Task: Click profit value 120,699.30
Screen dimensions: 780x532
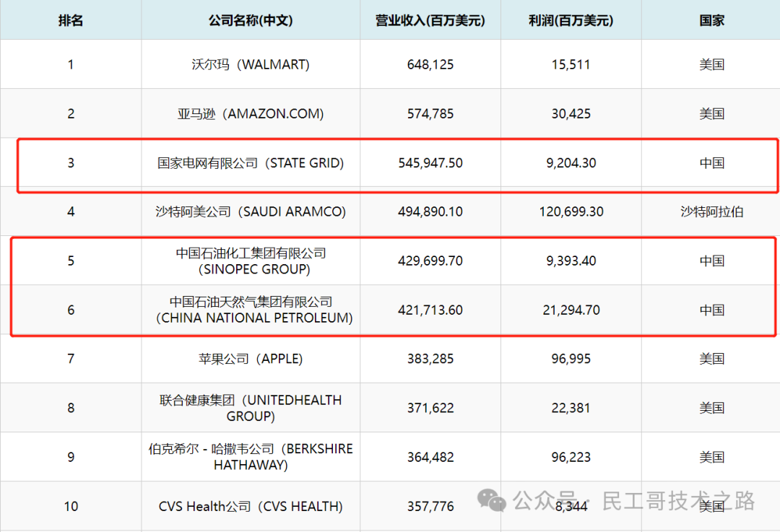Action: [571, 212]
